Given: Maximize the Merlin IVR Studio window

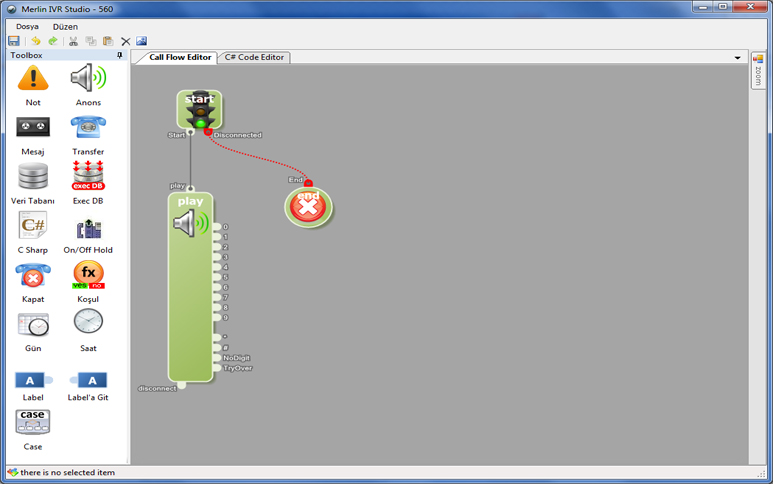Looking at the screenshot, I should pyautogui.click(x=723, y=7).
